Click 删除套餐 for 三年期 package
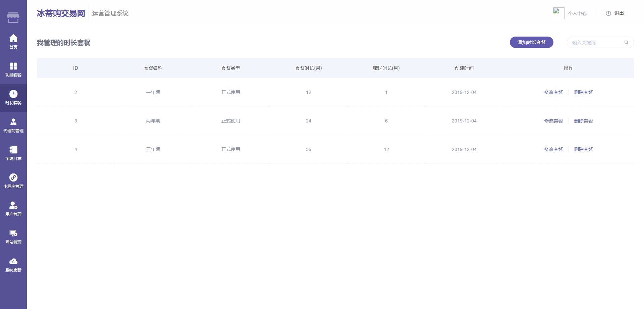The height and width of the screenshot is (309, 644). click(x=583, y=149)
